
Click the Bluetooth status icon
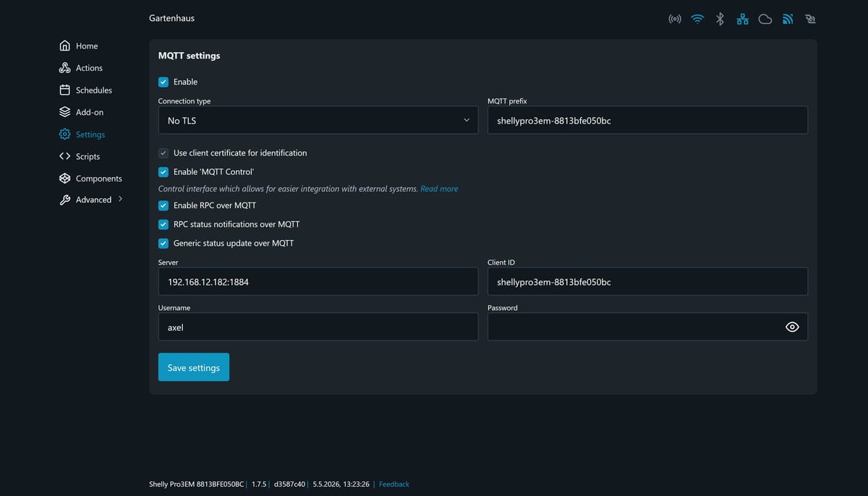tap(720, 20)
